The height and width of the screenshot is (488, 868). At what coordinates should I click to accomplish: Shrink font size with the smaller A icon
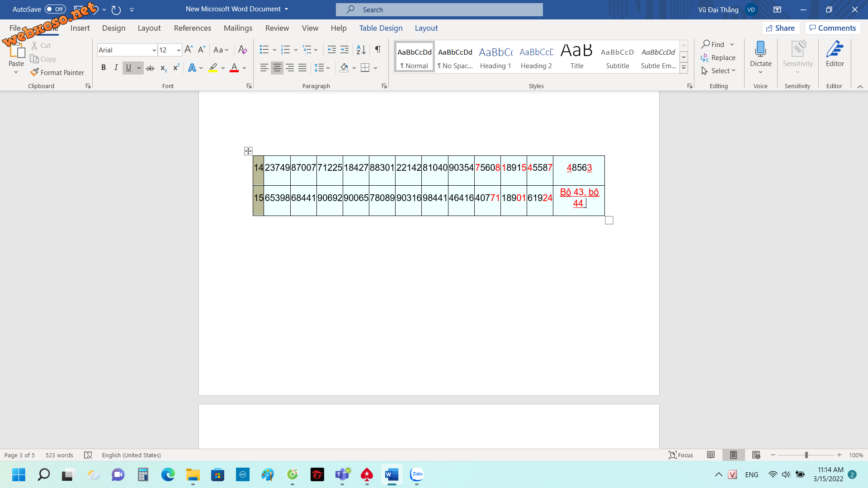tap(202, 50)
